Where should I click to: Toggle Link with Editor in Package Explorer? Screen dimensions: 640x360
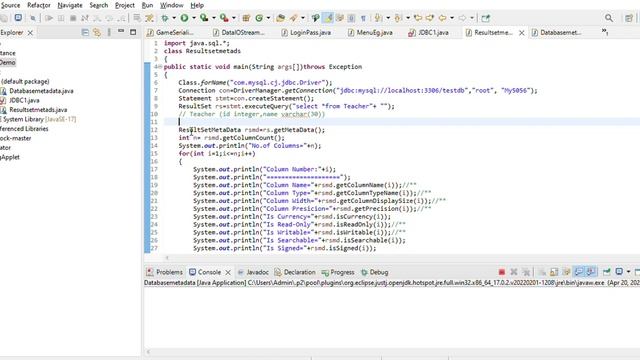click(97, 32)
